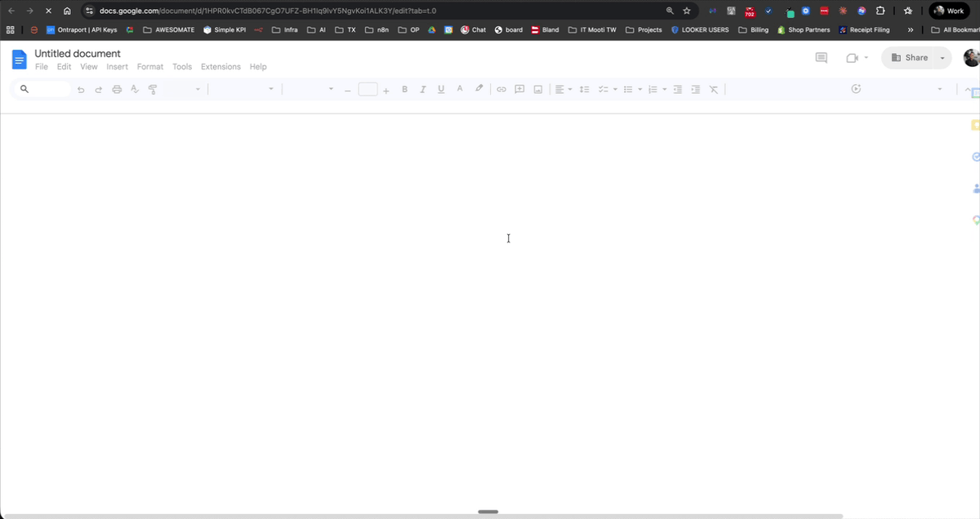Insert an image from the toolbar
The width and height of the screenshot is (980, 519).
click(x=537, y=89)
